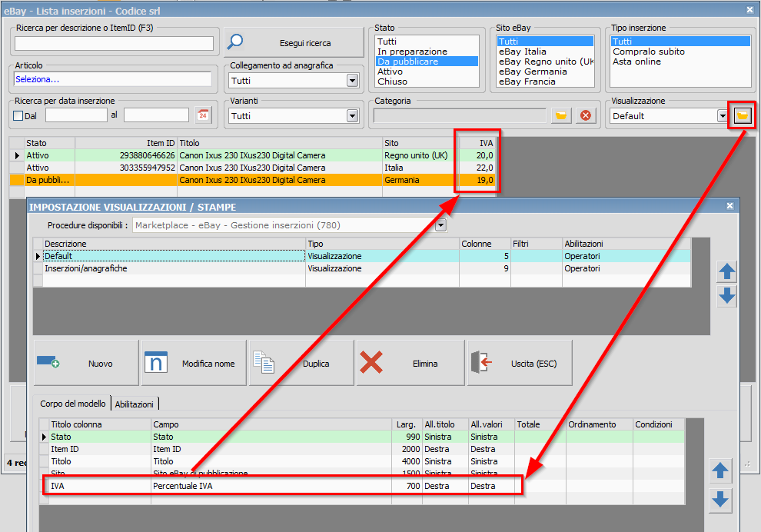Open the calendar date picker icon
The width and height of the screenshot is (761, 532).
[x=203, y=115]
